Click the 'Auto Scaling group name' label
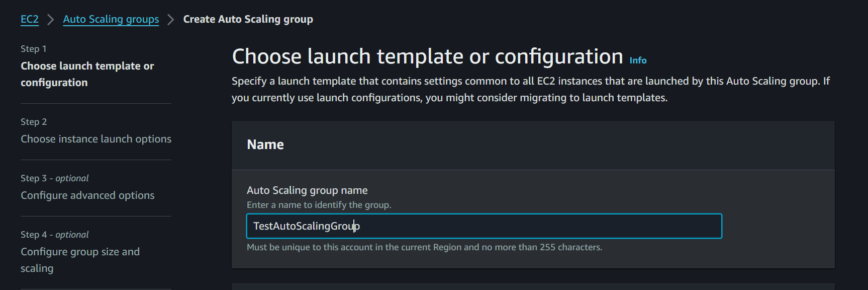This screenshot has width=868, height=290. click(307, 190)
